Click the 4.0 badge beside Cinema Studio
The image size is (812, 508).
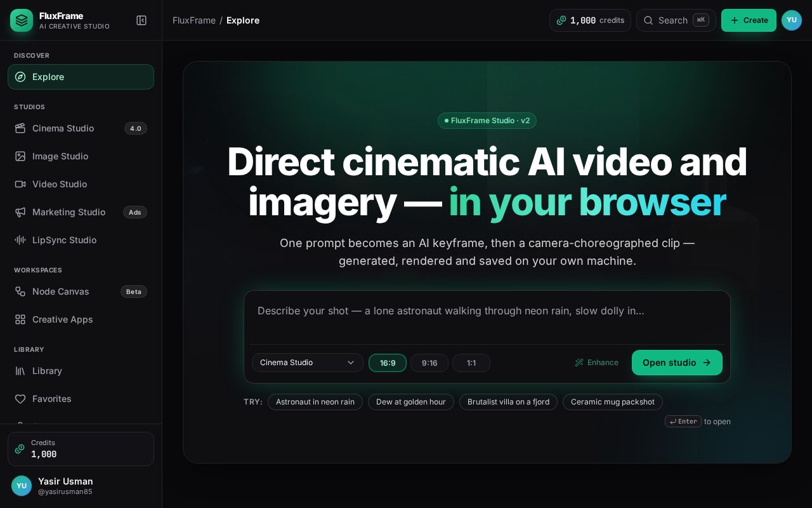tap(136, 128)
